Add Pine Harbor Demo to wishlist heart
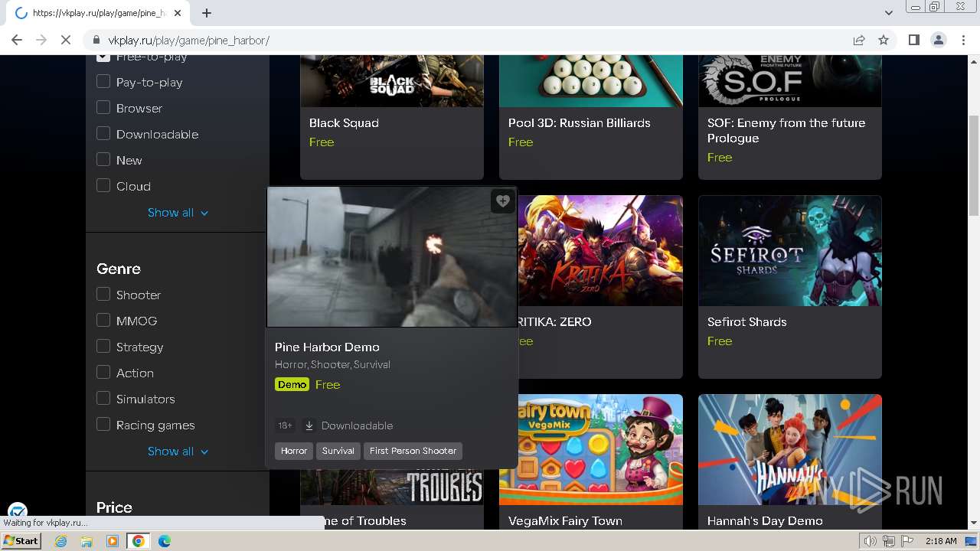The image size is (980, 551). tap(503, 201)
